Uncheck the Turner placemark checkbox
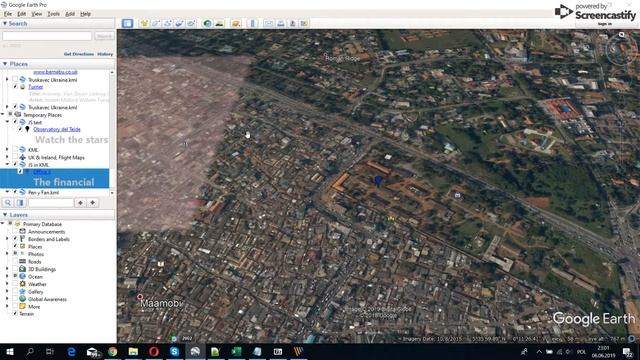Viewport: 640px width, 360px height. 15,87
